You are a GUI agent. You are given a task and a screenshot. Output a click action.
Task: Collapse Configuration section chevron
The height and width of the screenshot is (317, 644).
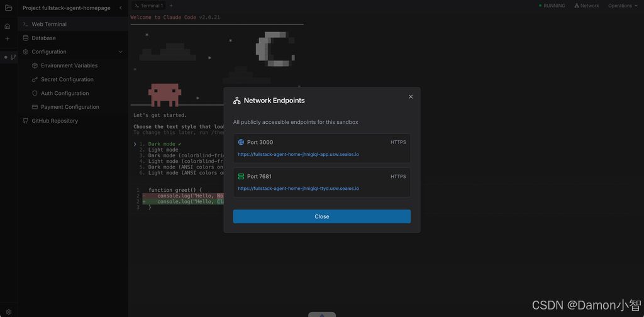(120, 52)
